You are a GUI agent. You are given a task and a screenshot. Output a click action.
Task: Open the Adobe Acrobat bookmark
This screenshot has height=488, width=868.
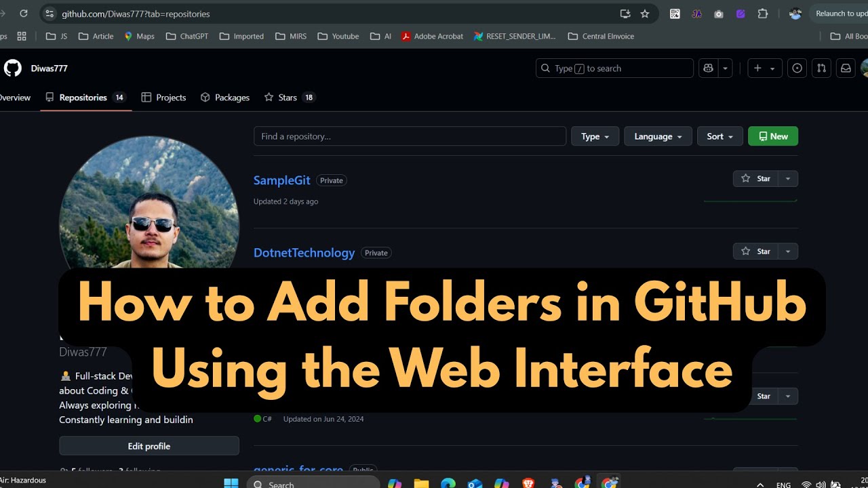(x=432, y=36)
